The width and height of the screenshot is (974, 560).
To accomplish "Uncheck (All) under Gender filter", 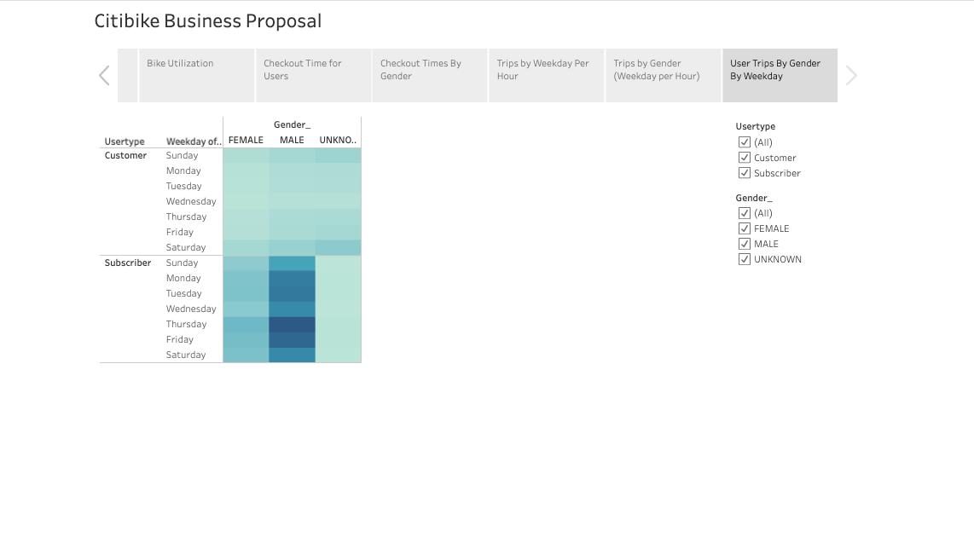I will (744, 213).
